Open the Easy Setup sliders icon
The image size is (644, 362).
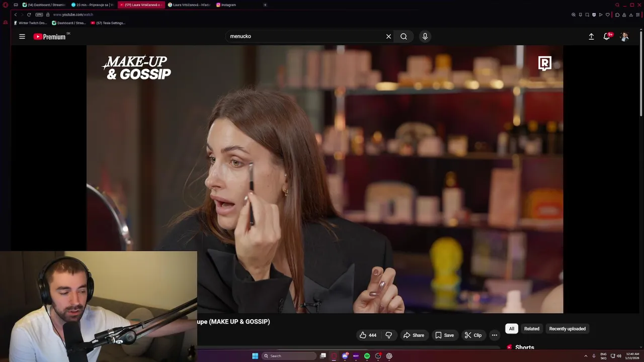tap(638, 15)
